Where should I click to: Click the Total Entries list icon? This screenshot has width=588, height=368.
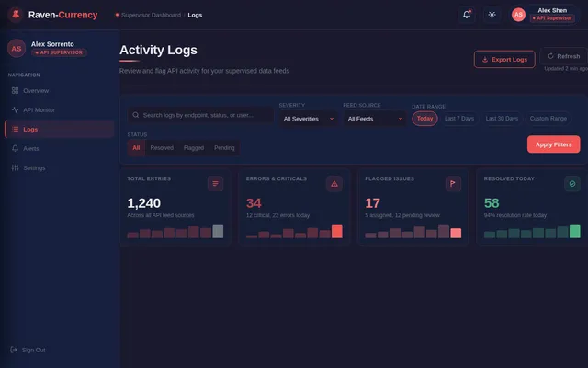pyautogui.click(x=215, y=184)
